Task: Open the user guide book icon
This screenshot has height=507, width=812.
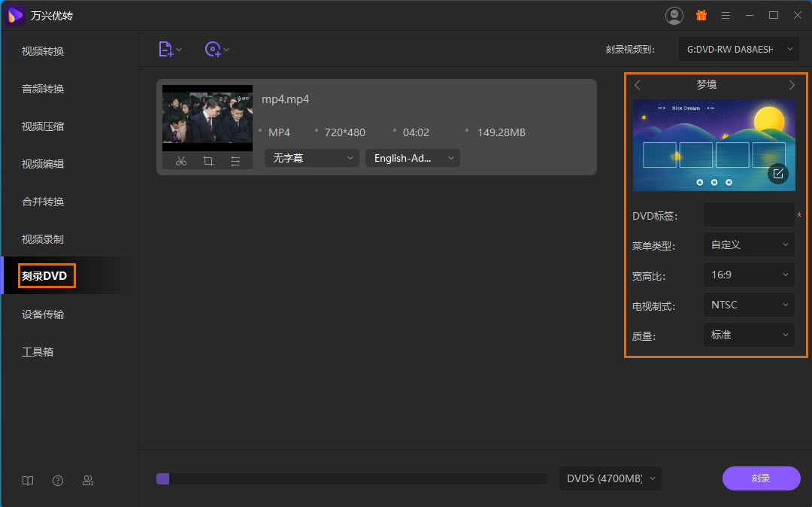Action: 28,481
